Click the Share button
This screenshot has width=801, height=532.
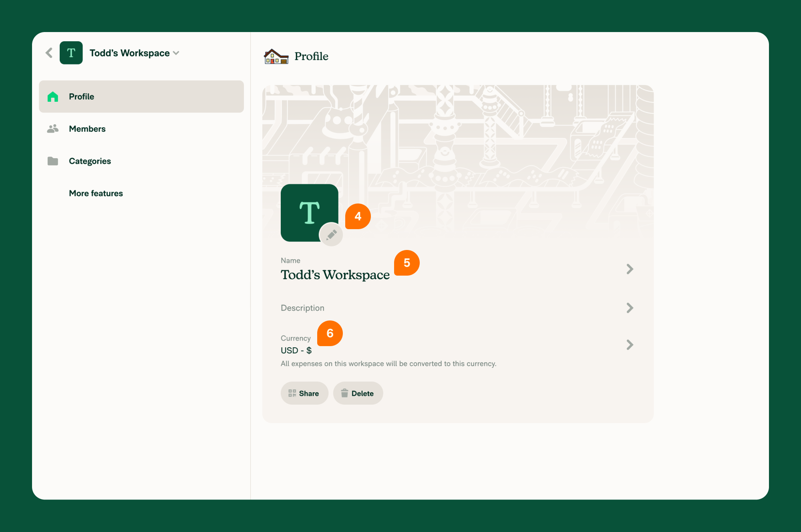(304, 393)
